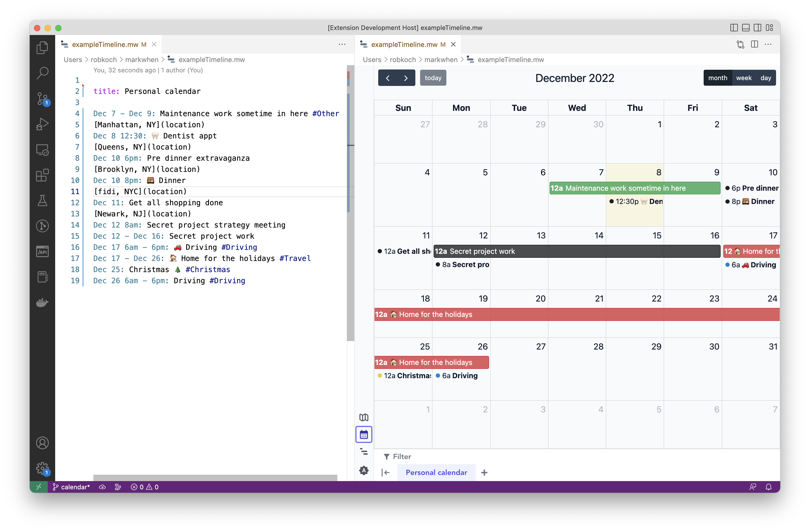Switch to timeline view icon

(364, 452)
